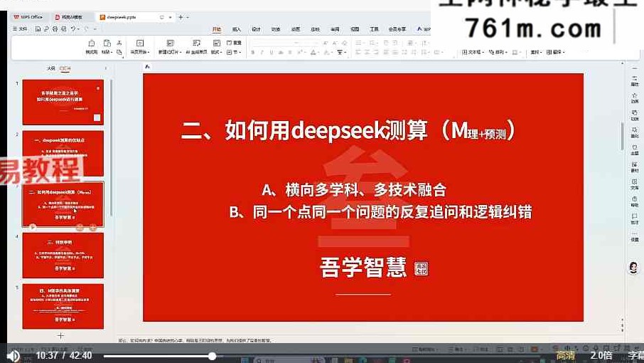Click the Bold formatting icon
The height and width of the screenshot is (363, 644).
tap(252, 52)
